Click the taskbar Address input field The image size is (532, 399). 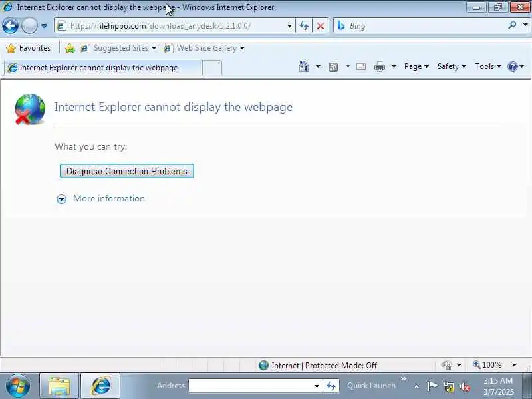(250, 386)
